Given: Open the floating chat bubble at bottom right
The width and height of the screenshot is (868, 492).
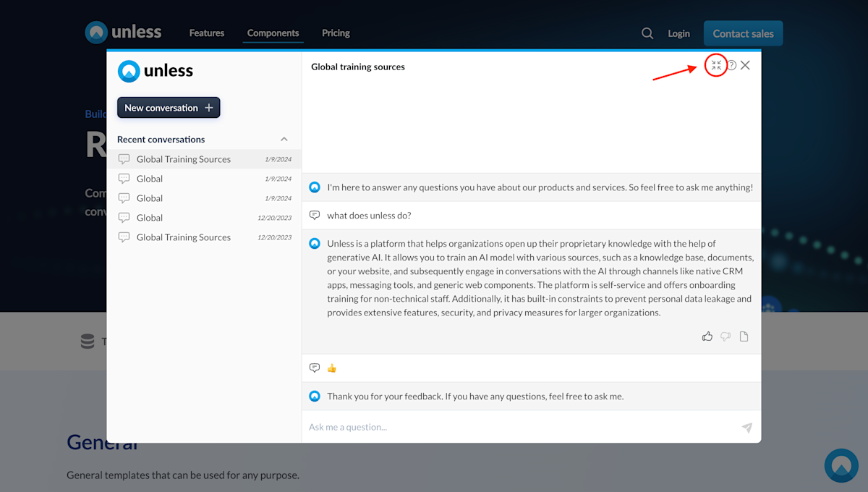Looking at the screenshot, I should pos(841,465).
